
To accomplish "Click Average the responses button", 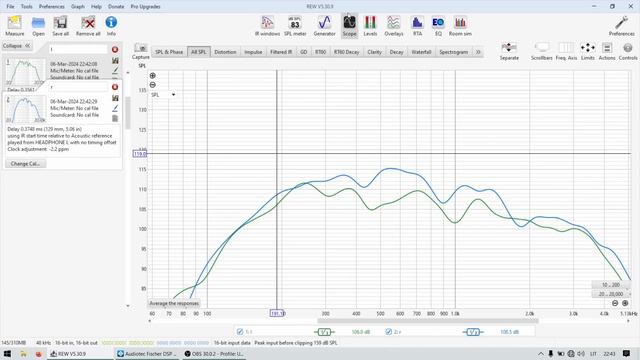I will [x=174, y=303].
